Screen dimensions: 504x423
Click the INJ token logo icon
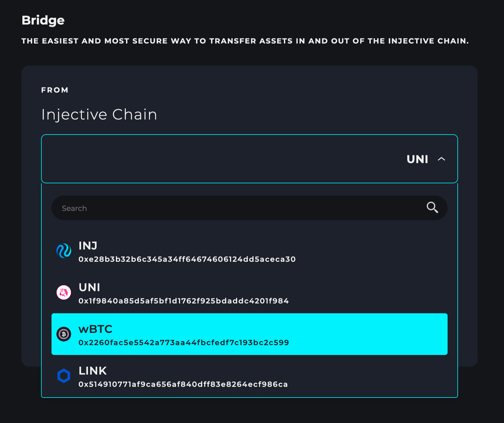(64, 251)
